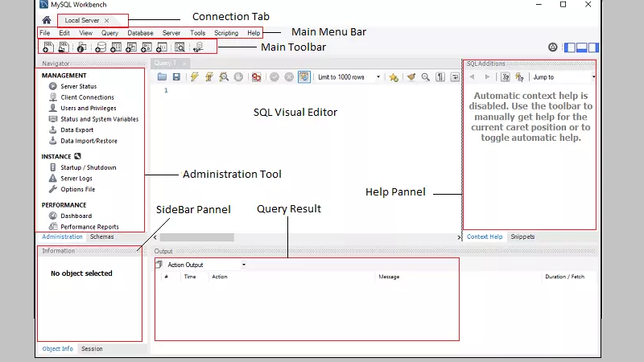Toggle word wrapping in editor
The height and width of the screenshot is (362, 644).
click(x=455, y=76)
